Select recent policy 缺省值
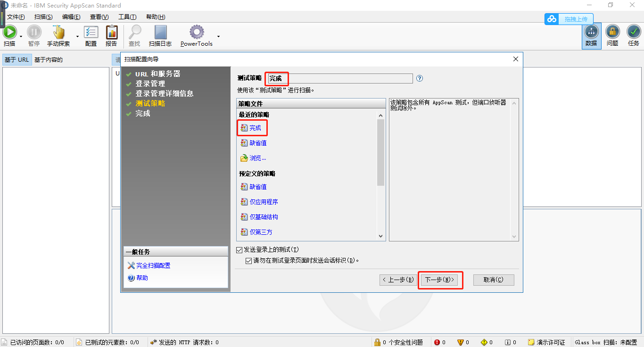The height and width of the screenshot is (347, 644). pyautogui.click(x=258, y=143)
